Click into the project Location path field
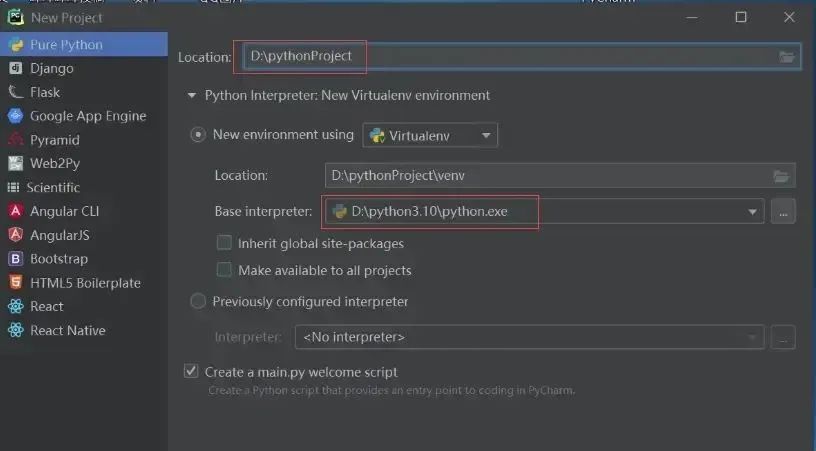This screenshot has width=816, height=451. [x=521, y=57]
